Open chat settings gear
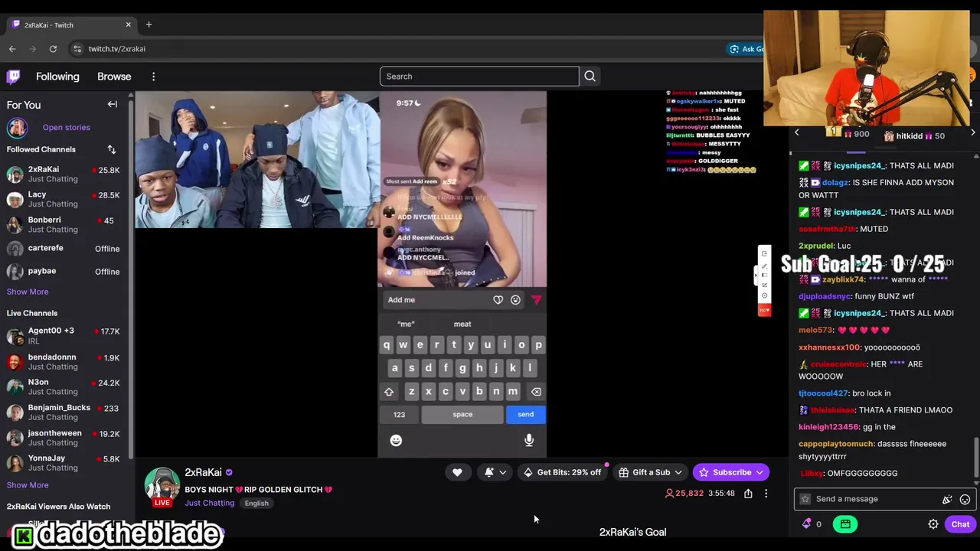The width and height of the screenshot is (980, 551). [933, 524]
